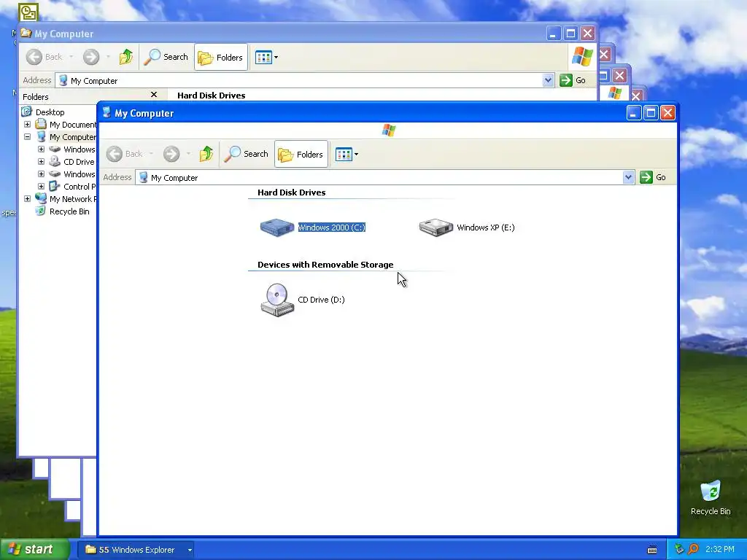Image resolution: width=747 pixels, height=560 pixels.
Task: Expand second Windows drive tree node
Action: pos(41,174)
